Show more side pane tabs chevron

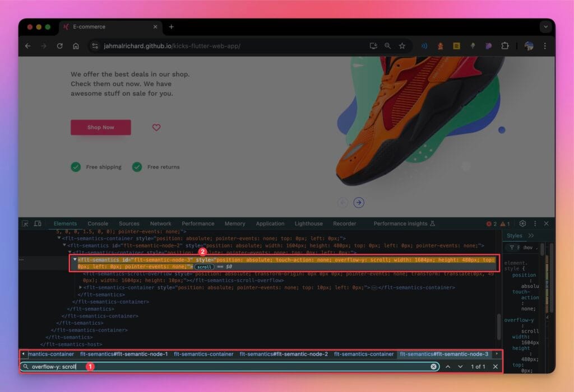coord(531,236)
